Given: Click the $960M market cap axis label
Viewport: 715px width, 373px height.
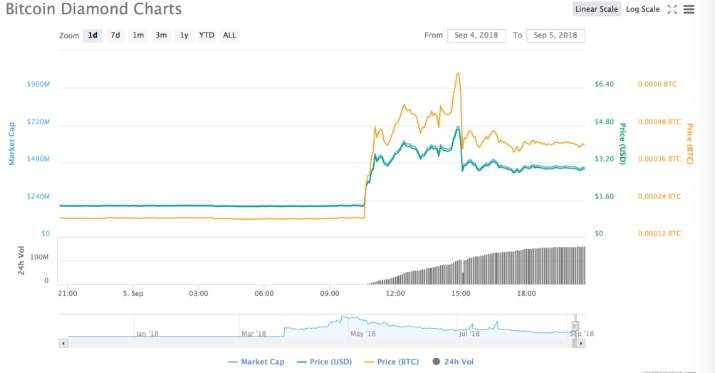Looking at the screenshot, I should point(38,84).
